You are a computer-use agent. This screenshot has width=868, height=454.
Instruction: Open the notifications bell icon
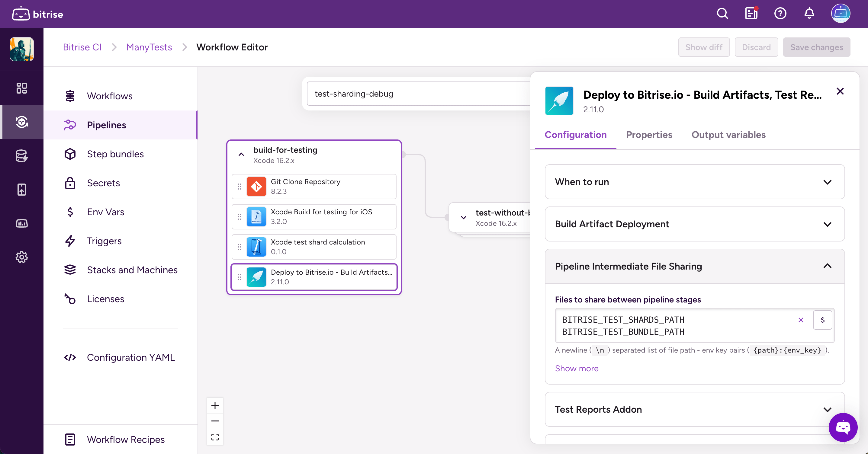click(x=809, y=14)
